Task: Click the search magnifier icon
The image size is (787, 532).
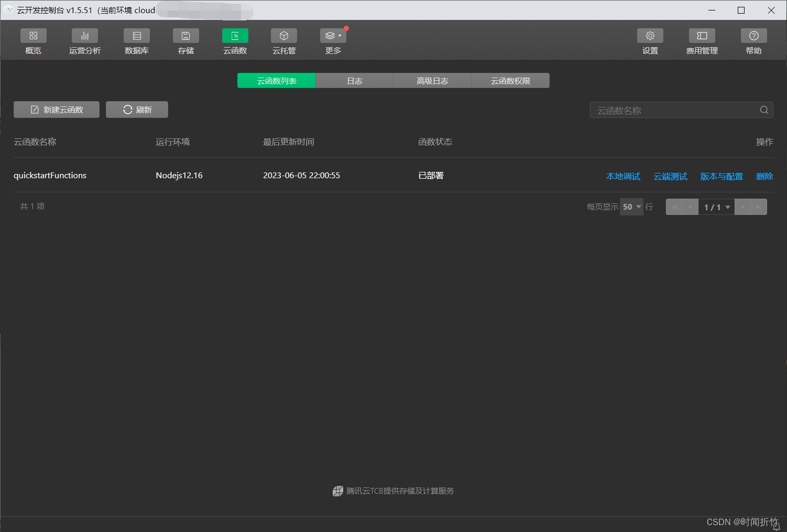Action: (764, 110)
